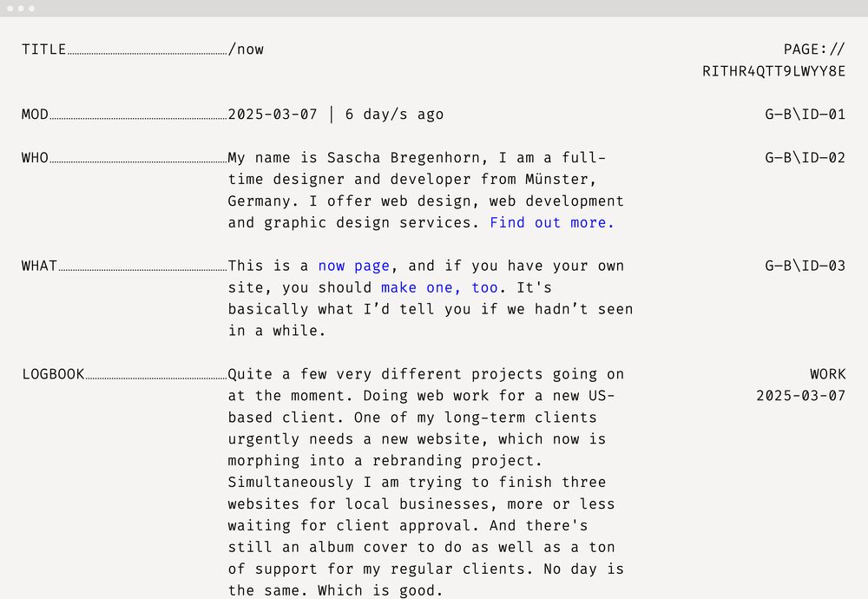Click the WORK tag beside the logbook
868x599 pixels.
827,375
